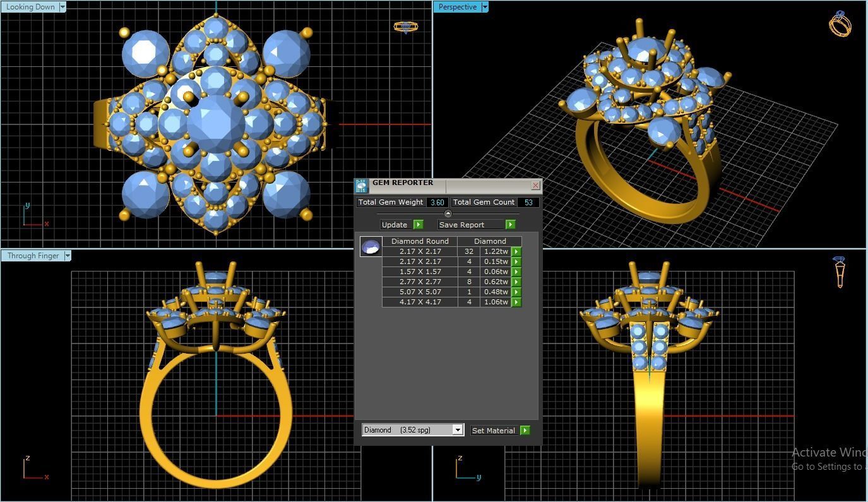
Task: Click the Perspective viewport label
Action: coord(458,7)
